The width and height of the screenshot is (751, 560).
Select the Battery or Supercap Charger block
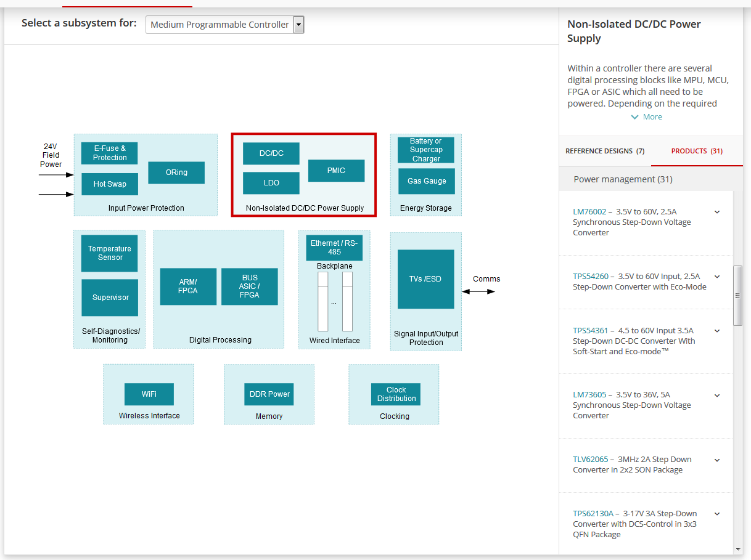[x=426, y=150]
